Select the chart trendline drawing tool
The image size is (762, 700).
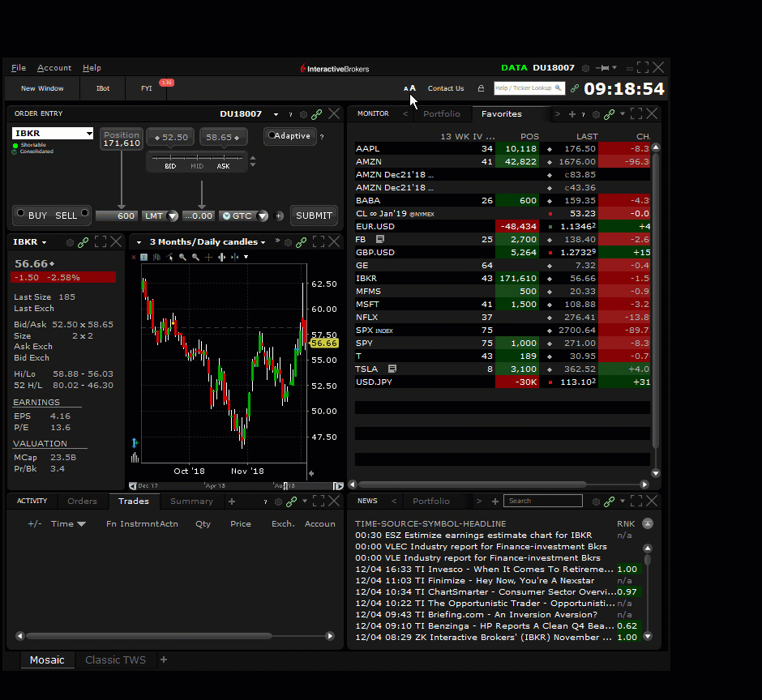tap(169, 257)
